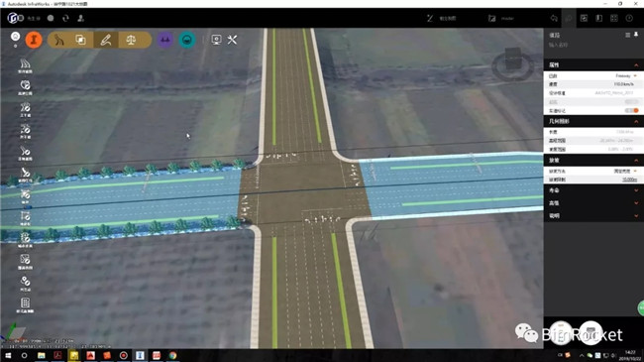Image resolution: width=644 pixels, height=362 pixels.
Task: Click the 110.0km/h speed value field
Action: (623, 84)
